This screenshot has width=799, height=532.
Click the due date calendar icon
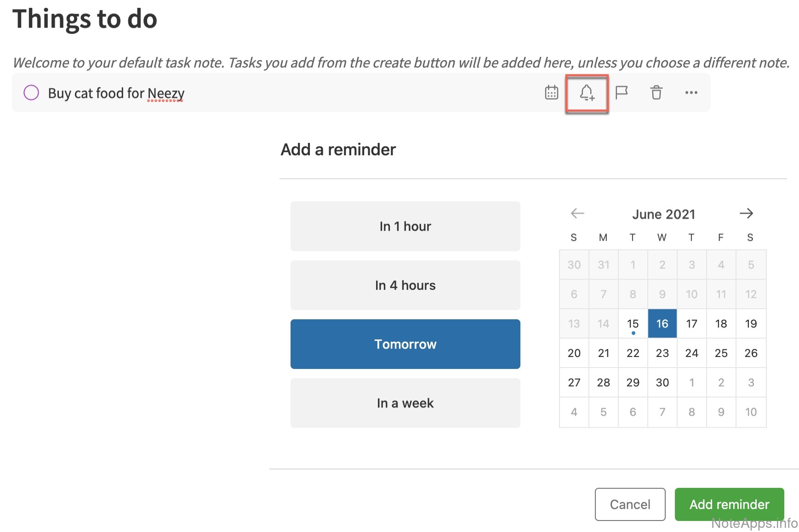pos(551,93)
